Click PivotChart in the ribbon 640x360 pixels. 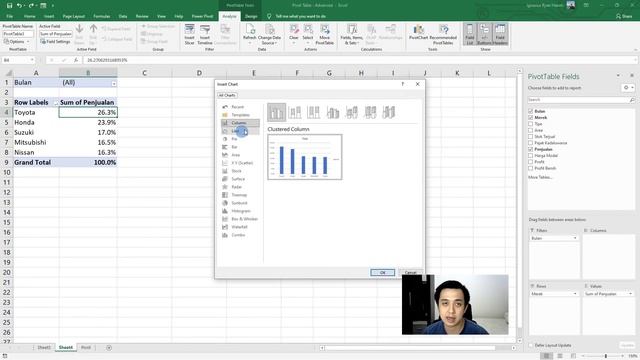pyautogui.click(x=418, y=32)
